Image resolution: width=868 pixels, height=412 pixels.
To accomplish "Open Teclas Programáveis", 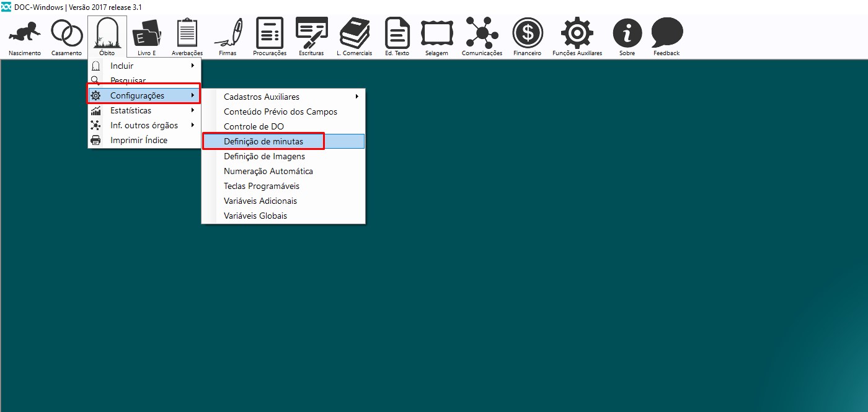I will click(283, 186).
